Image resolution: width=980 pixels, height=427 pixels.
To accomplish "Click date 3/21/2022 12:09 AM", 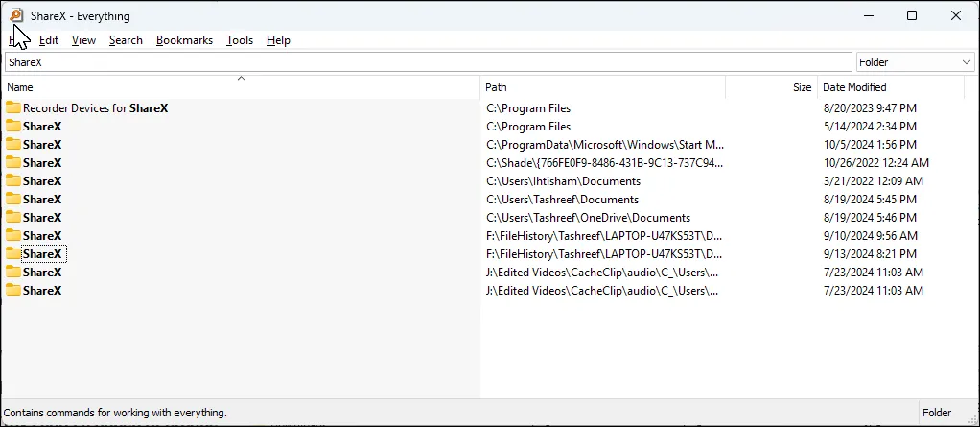I will [874, 181].
